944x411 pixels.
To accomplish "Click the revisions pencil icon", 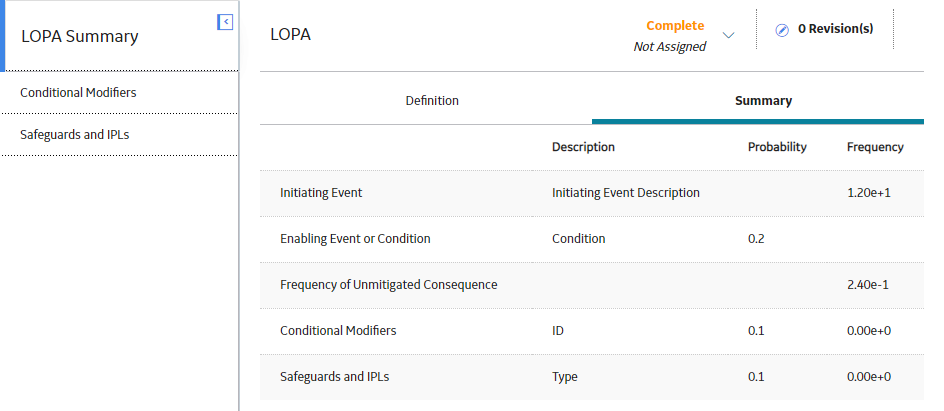I will coord(781,30).
